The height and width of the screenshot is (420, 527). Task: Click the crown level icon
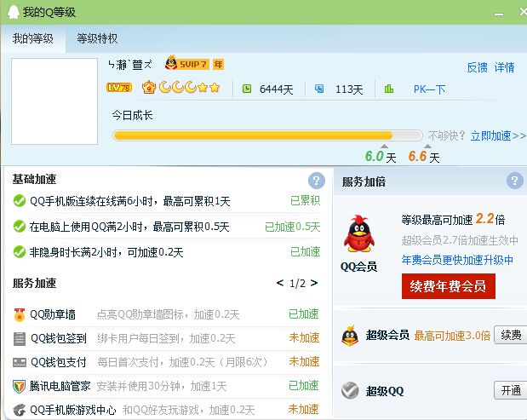click(148, 88)
